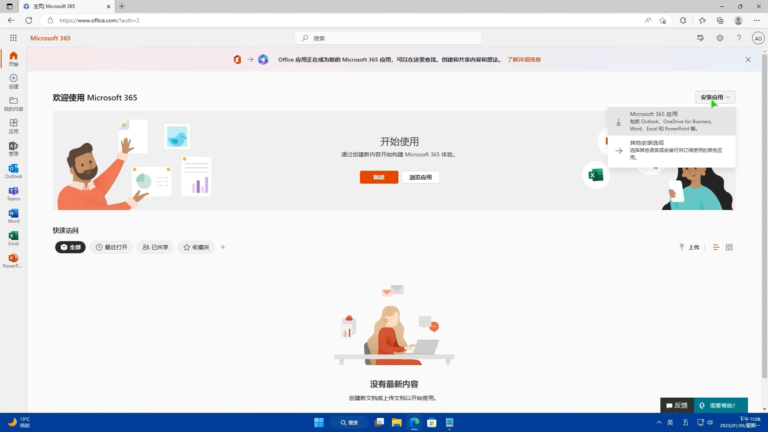768x432 pixels.
Task: Open the taskbar search box
Action: click(349, 422)
